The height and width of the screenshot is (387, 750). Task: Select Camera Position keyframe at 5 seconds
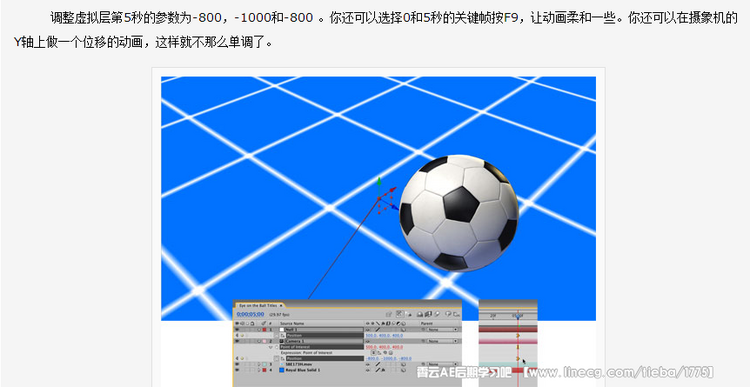click(x=518, y=359)
